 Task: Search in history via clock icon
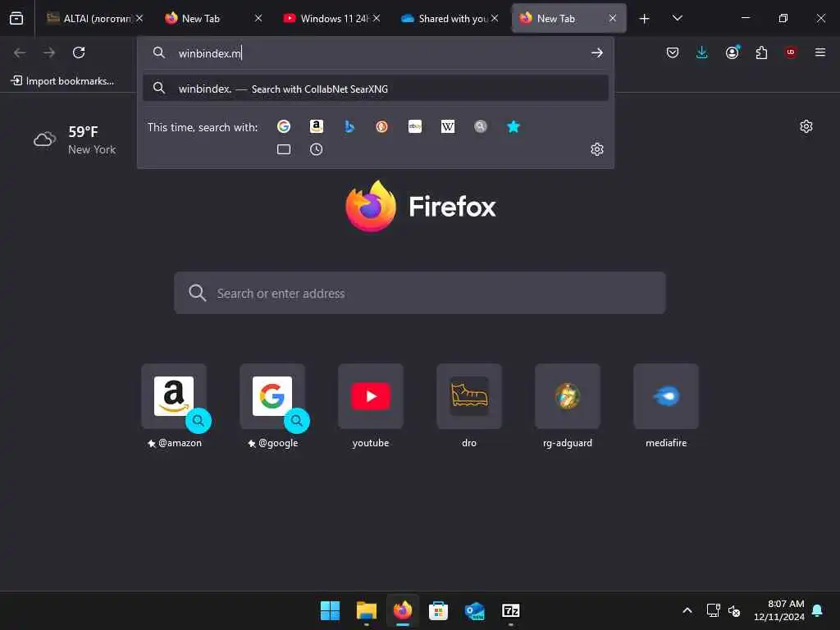[x=316, y=149]
